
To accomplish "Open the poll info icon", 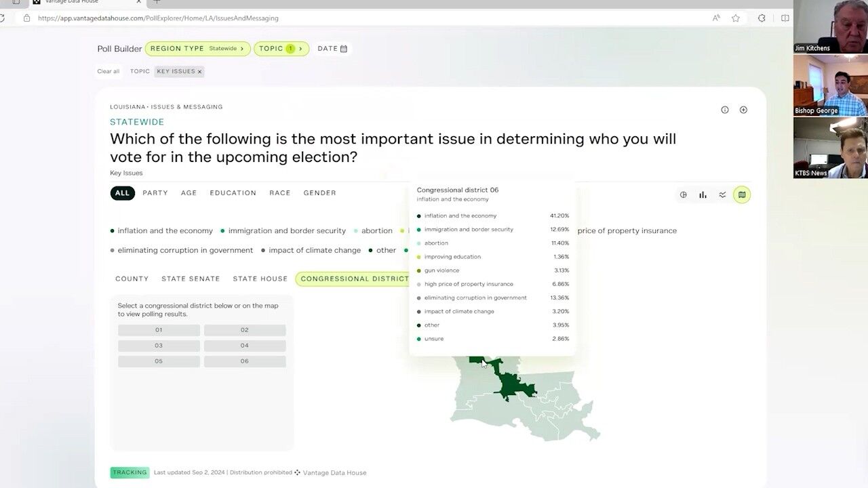I will coord(725,110).
